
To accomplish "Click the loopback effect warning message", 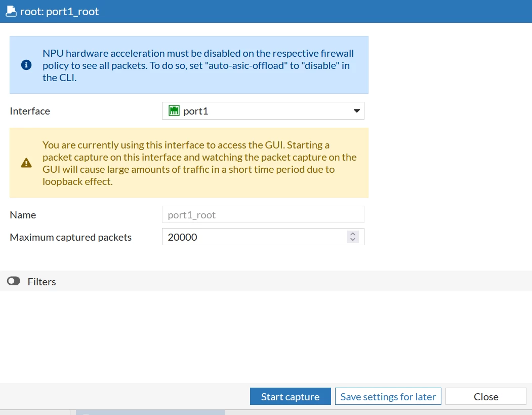I will click(x=199, y=163).
